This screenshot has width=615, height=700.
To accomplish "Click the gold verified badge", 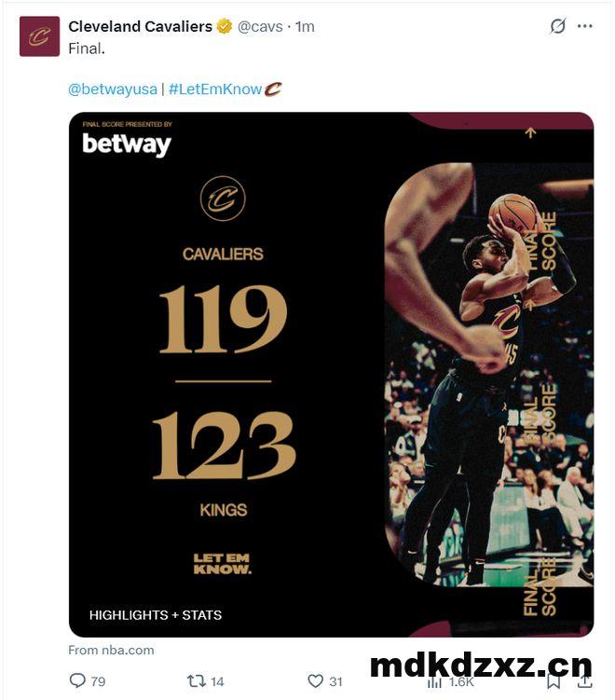I will [x=225, y=26].
